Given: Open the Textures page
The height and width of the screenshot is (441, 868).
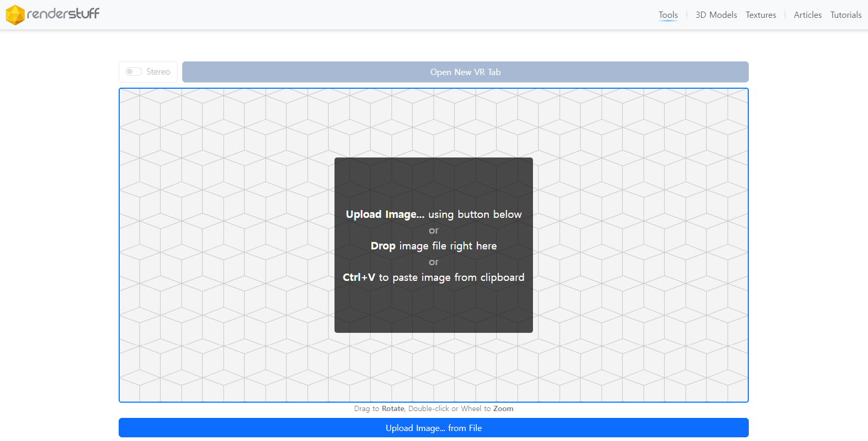Looking at the screenshot, I should (760, 15).
